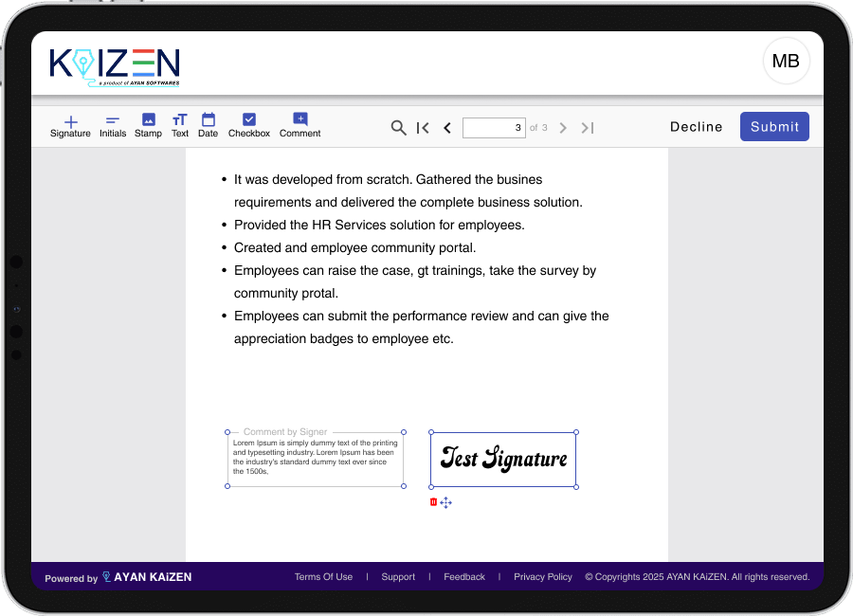Delete the signature with trash icon

pos(434,502)
